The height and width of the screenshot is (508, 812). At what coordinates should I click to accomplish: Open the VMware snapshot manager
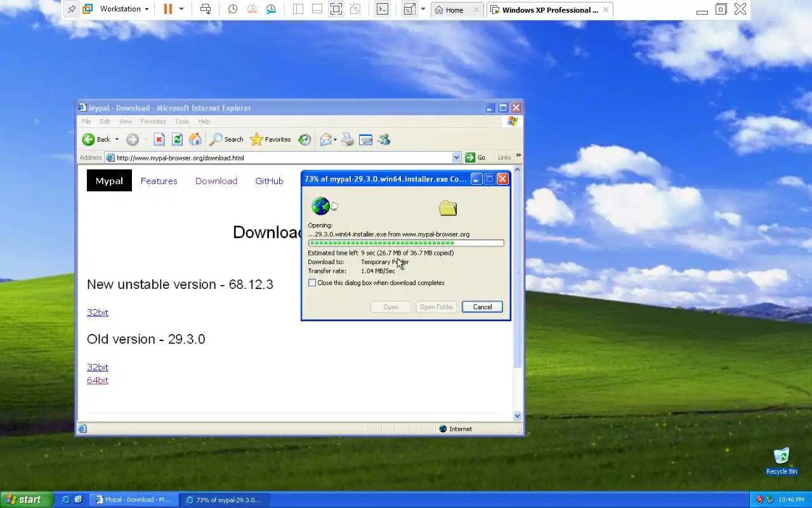(x=272, y=9)
